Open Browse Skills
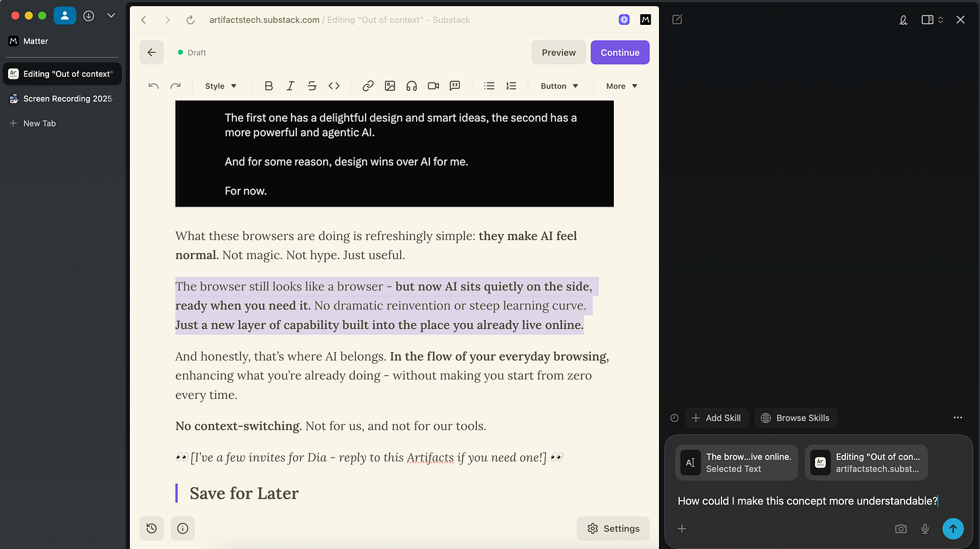 (796, 418)
